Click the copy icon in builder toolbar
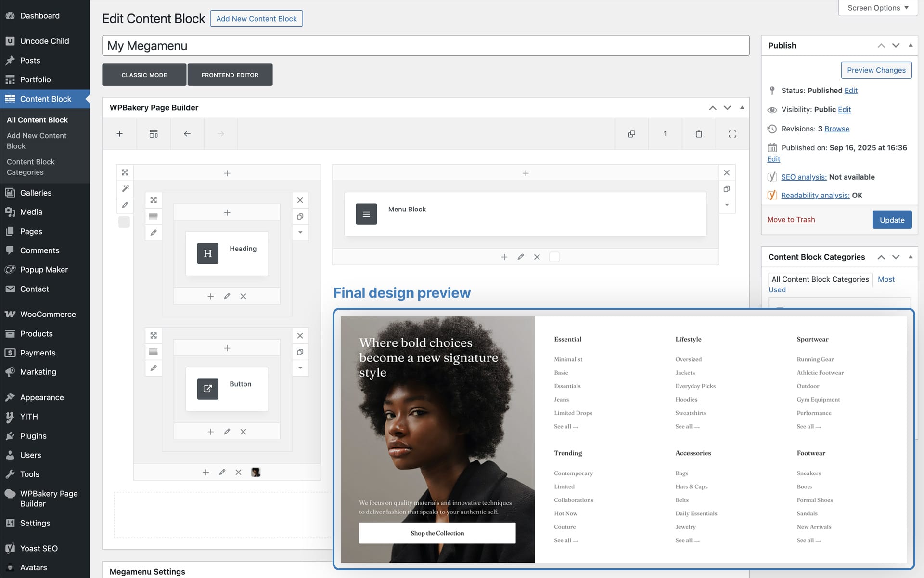Screen dimensions: 924x578 pyautogui.click(x=631, y=134)
